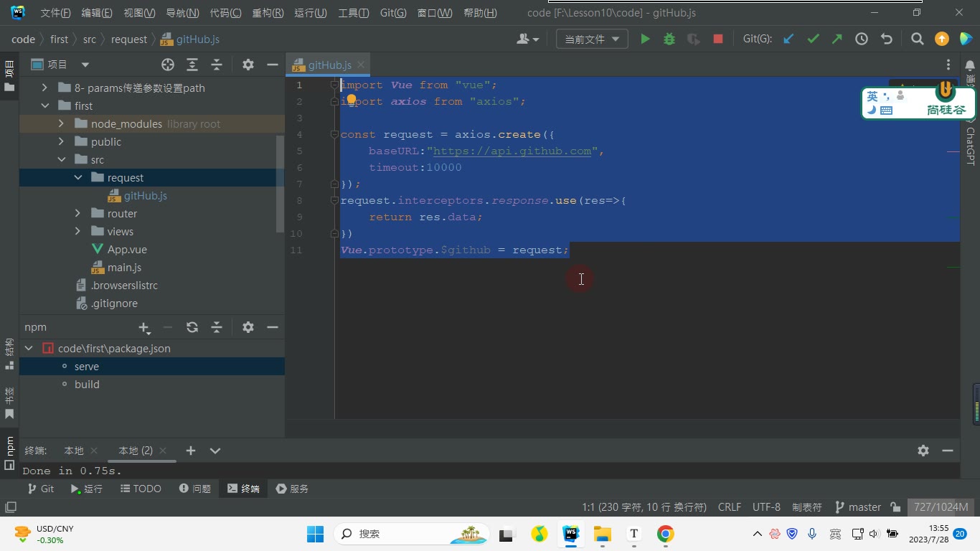Click the project tree vertical scrollbar
This screenshot has width=980, height=551.
[280, 183]
